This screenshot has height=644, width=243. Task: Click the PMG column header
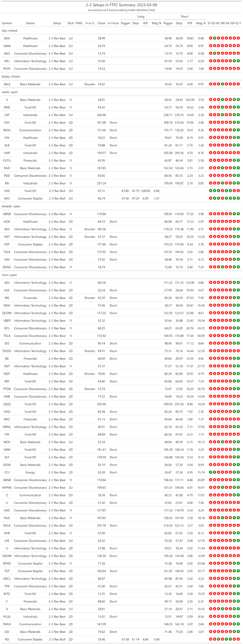(x=79, y=24)
